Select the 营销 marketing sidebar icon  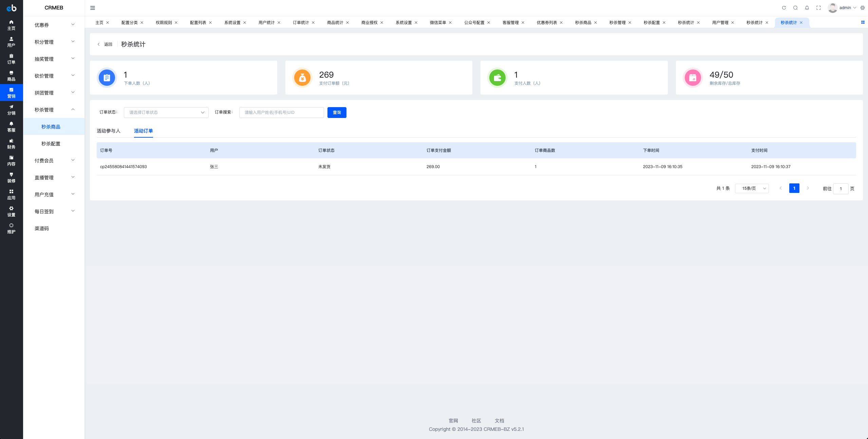[11, 93]
